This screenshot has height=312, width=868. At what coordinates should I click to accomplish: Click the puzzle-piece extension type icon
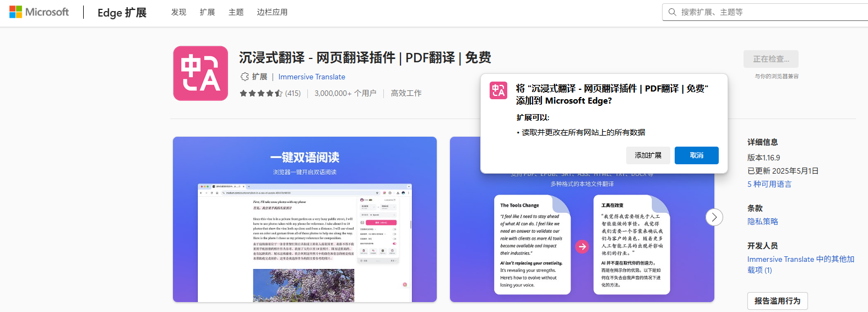tap(245, 77)
